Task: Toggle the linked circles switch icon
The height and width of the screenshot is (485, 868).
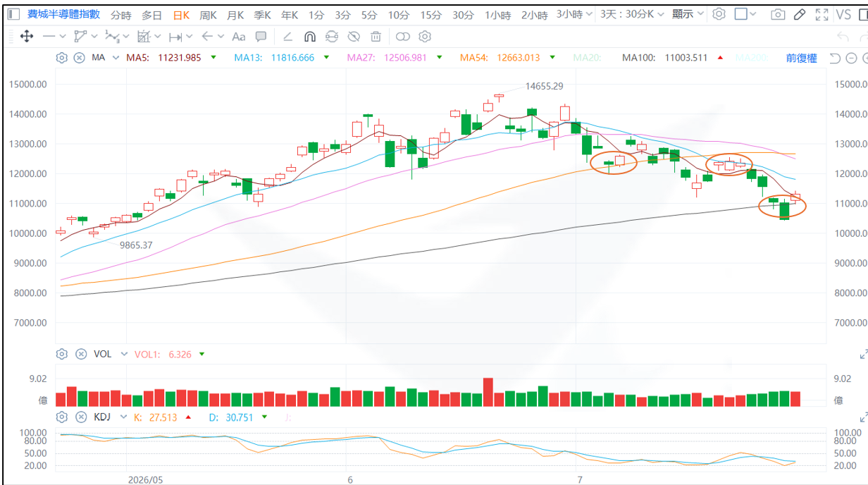Action: click(402, 37)
